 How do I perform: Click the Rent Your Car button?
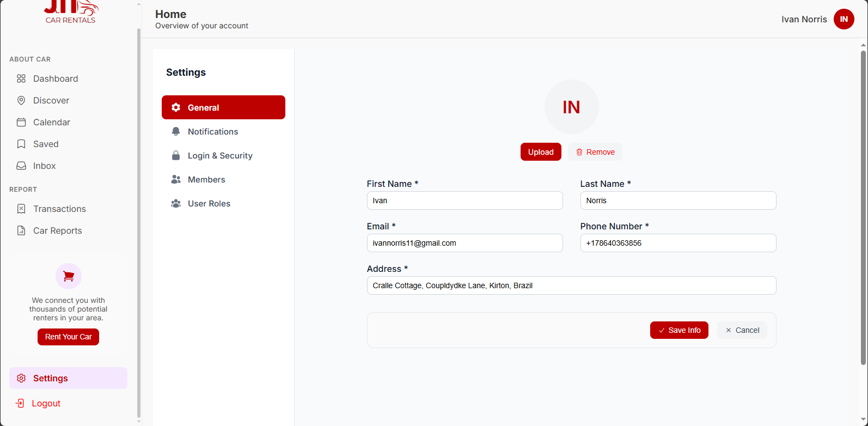point(68,337)
